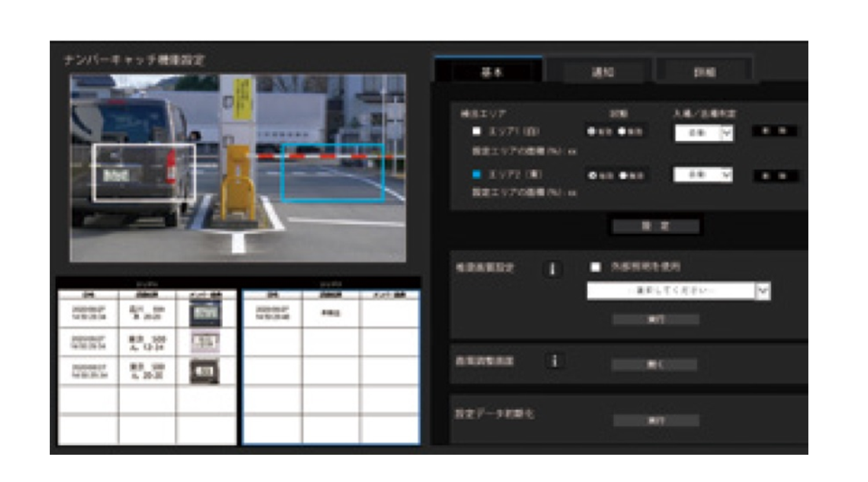
Task: Click the date cell in the Area 2 table
Action: pos(272,313)
